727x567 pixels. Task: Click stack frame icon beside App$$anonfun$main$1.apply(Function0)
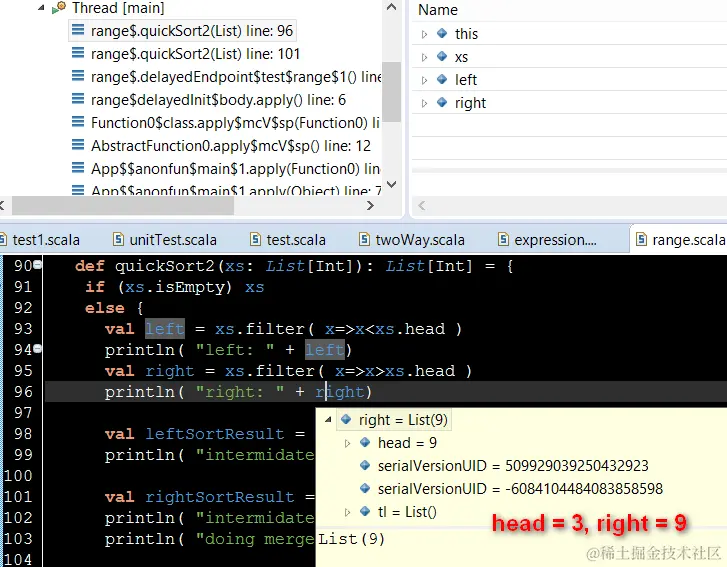tap(78, 168)
